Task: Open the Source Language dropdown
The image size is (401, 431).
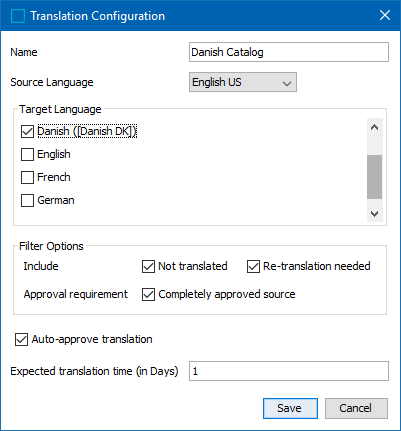Action: point(243,82)
